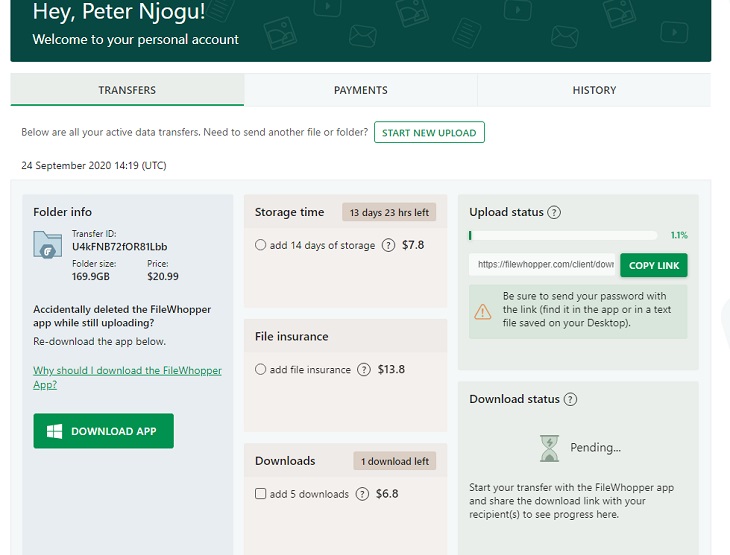Click the 1.1% upload percentage
Viewport: 730px width, 555px height.
click(679, 235)
